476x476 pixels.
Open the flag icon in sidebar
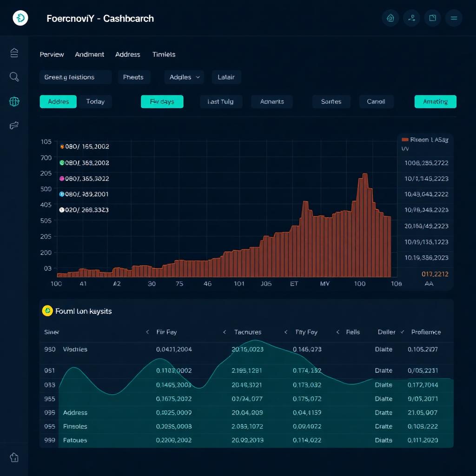pyautogui.click(x=14, y=125)
